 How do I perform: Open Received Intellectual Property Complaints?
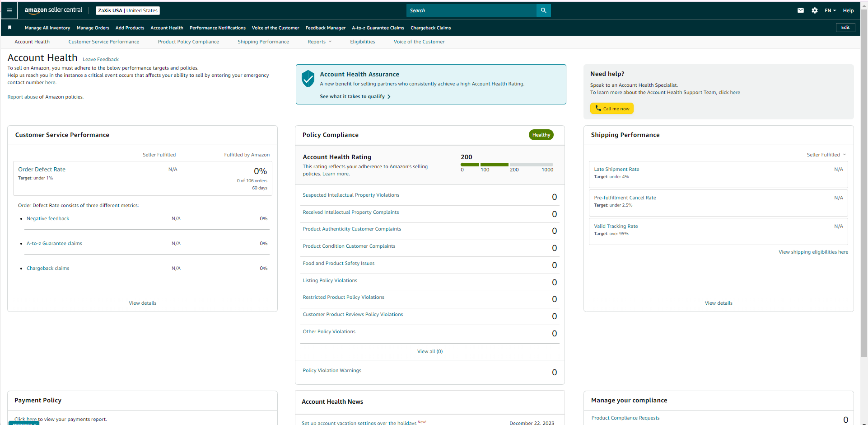[351, 212]
